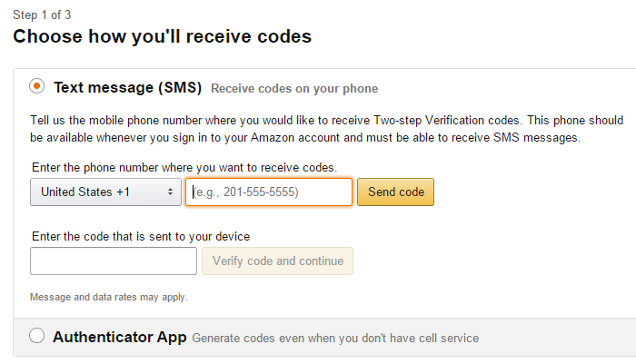636x364 pixels.
Task: Select the Authenticator App radio button
Action: coord(37,336)
